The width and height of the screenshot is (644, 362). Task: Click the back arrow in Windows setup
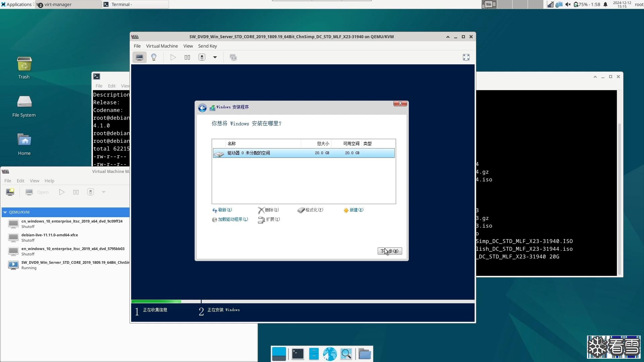202,108
